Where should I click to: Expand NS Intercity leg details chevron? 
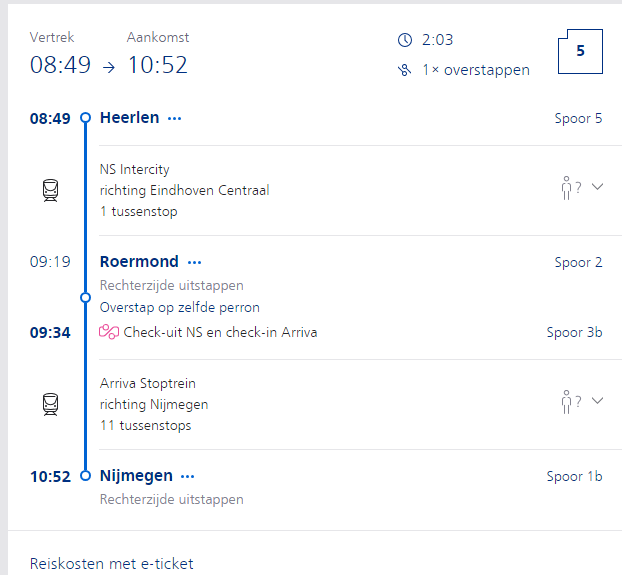(x=598, y=186)
